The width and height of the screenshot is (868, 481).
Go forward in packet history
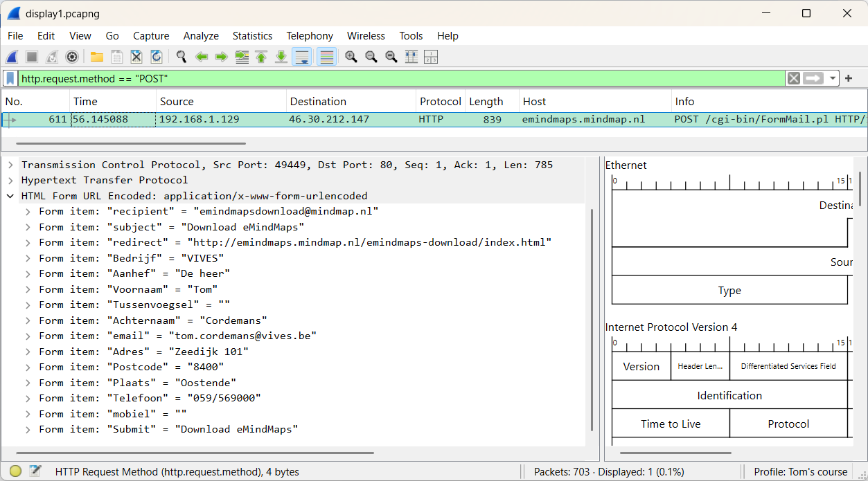coord(222,57)
